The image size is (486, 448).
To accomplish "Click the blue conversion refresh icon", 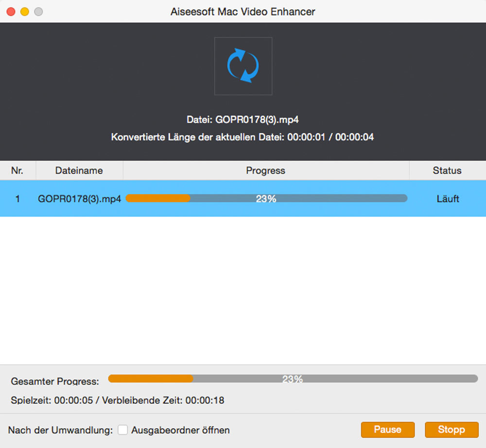I will pyautogui.click(x=243, y=66).
